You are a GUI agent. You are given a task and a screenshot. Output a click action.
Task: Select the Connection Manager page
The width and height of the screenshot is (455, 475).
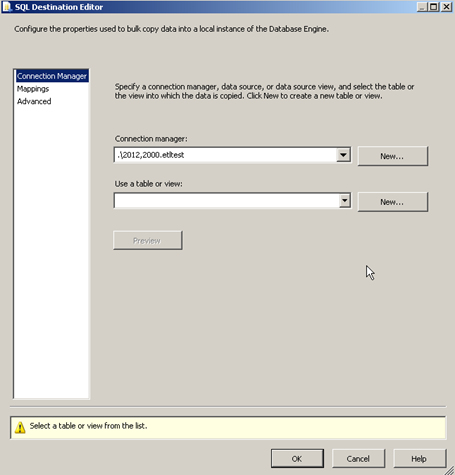[x=52, y=76]
